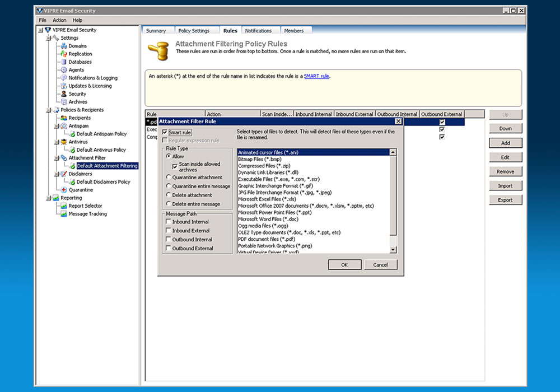Viewport: 560px width, 392px height.
Task: Select the Databases icon in tree
Action: tap(64, 62)
